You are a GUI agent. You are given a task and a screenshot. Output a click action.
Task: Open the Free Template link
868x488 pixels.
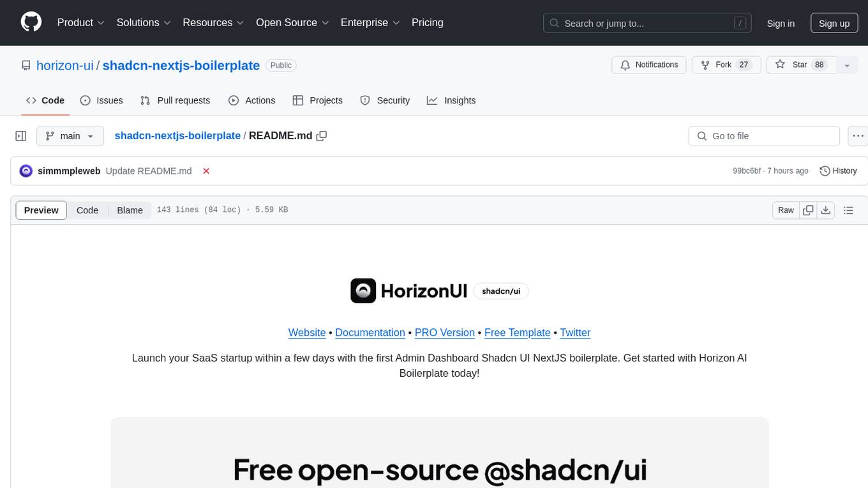click(x=518, y=333)
